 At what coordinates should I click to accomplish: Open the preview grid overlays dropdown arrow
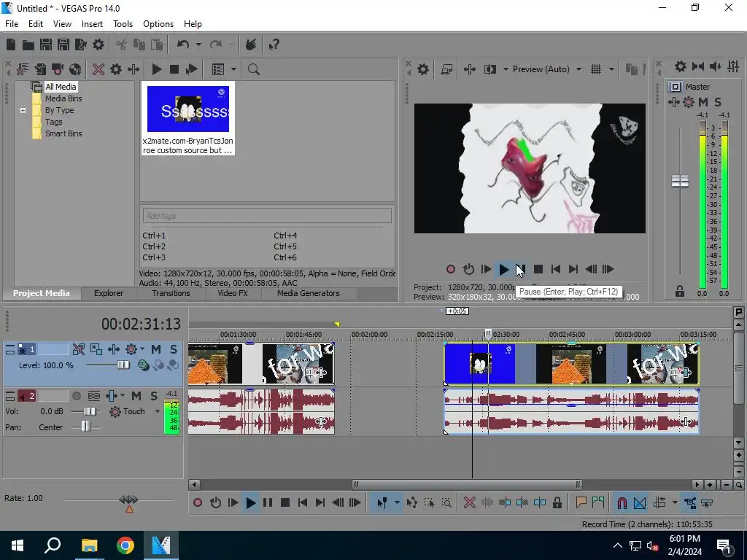tap(611, 69)
